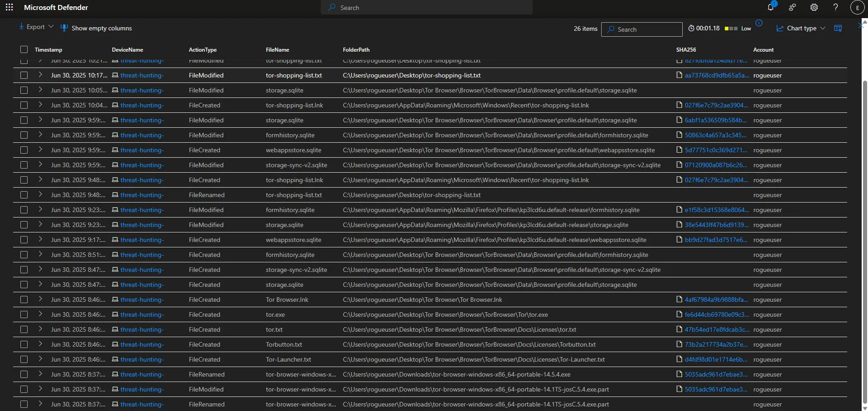This screenshot has width=868, height=411.
Task: Sort by the Timestamp column header
Action: pyautogui.click(x=48, y=50)
